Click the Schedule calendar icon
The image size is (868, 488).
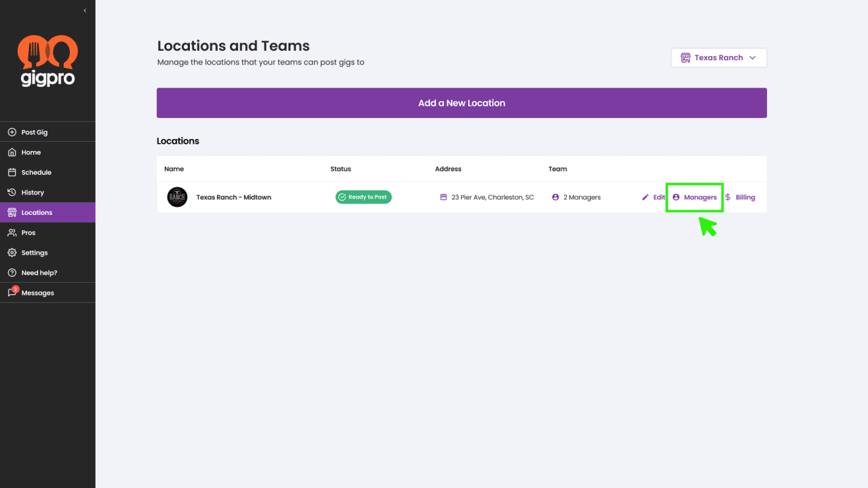click(12, 172)
